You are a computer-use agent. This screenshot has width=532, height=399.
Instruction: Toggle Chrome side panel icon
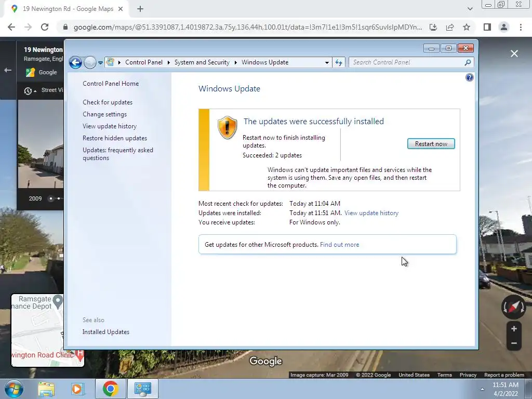click(x=487, y=27)
